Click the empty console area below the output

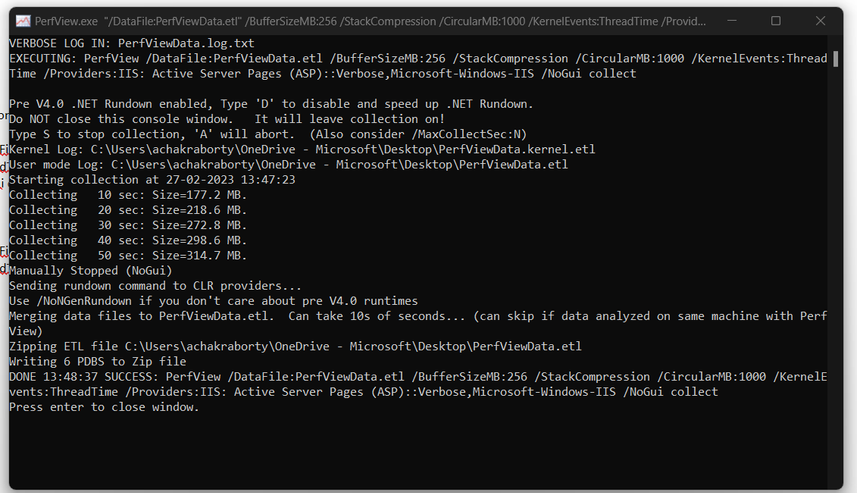pos(418,451)
